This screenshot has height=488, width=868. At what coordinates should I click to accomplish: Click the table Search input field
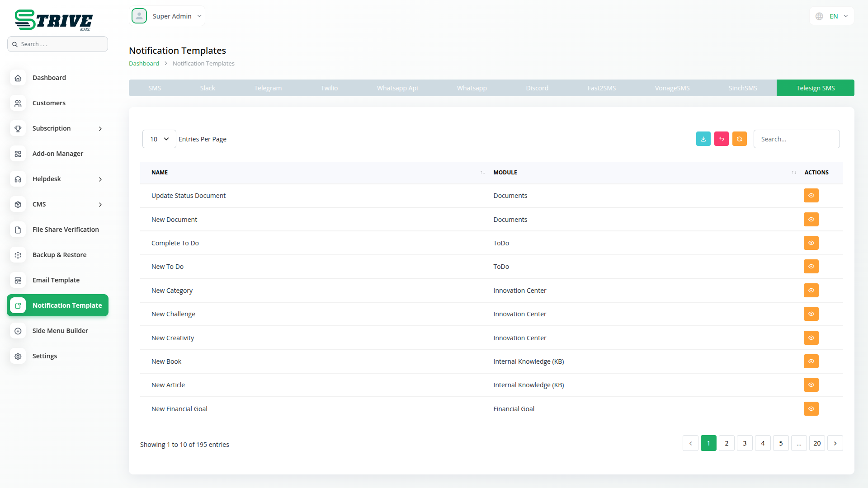click(796, 139)
